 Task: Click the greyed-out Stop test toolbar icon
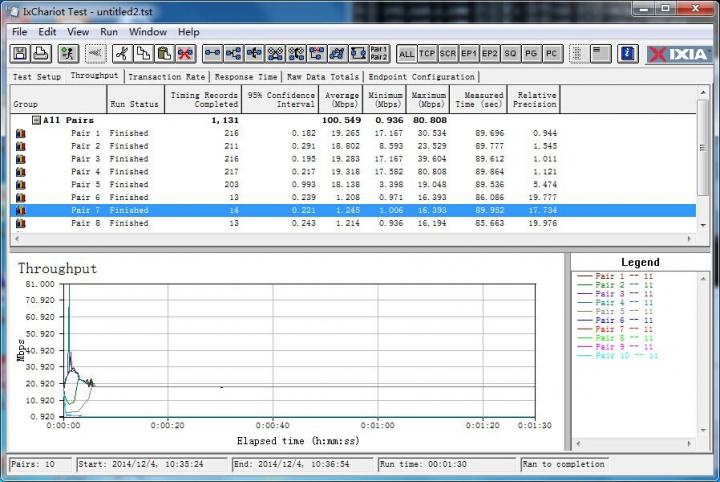95,54
